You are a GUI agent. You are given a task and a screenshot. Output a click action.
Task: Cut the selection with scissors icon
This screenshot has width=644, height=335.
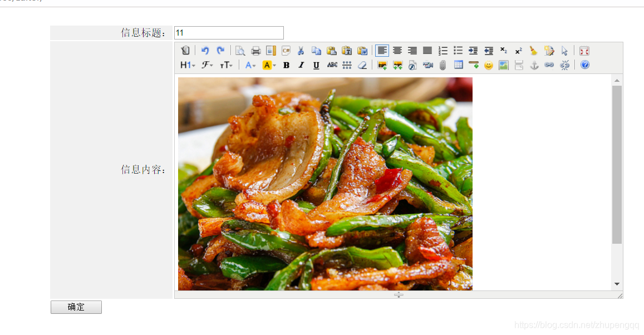[301, 51]
